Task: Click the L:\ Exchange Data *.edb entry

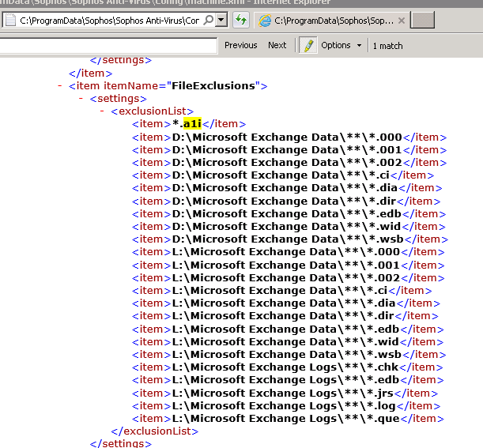Action: (x=288, y=329)
